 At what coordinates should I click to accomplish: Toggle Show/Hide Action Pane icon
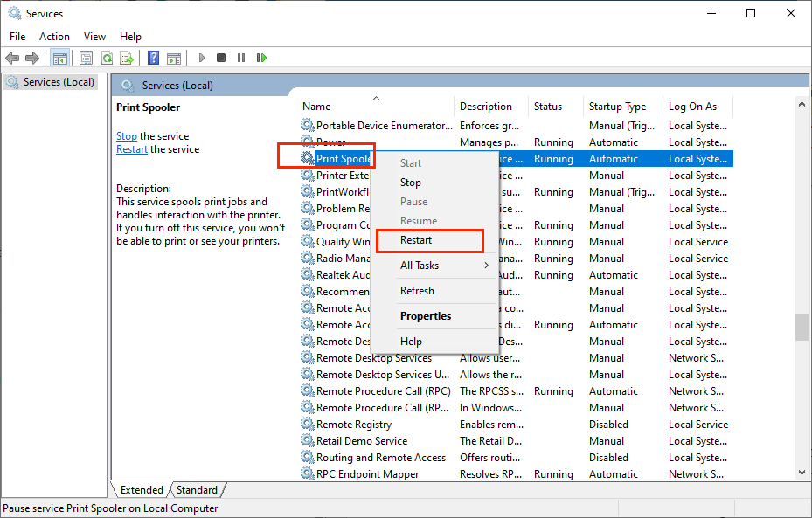[174, 58]
